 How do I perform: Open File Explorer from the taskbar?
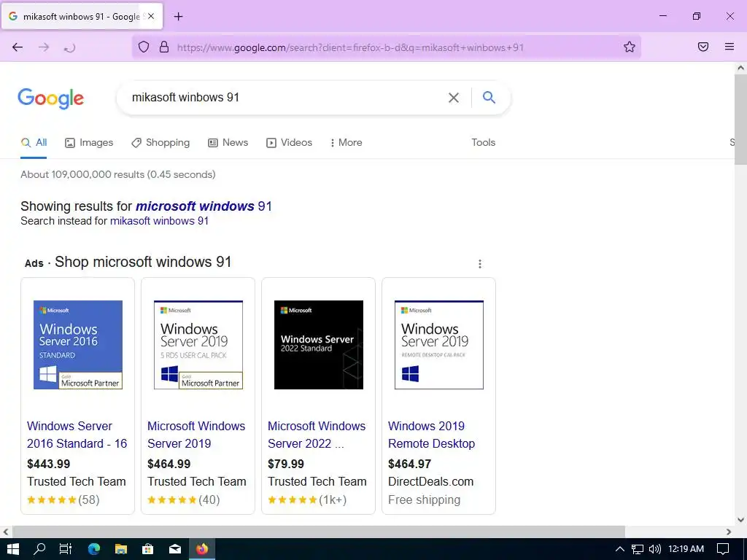coord(121,549)
